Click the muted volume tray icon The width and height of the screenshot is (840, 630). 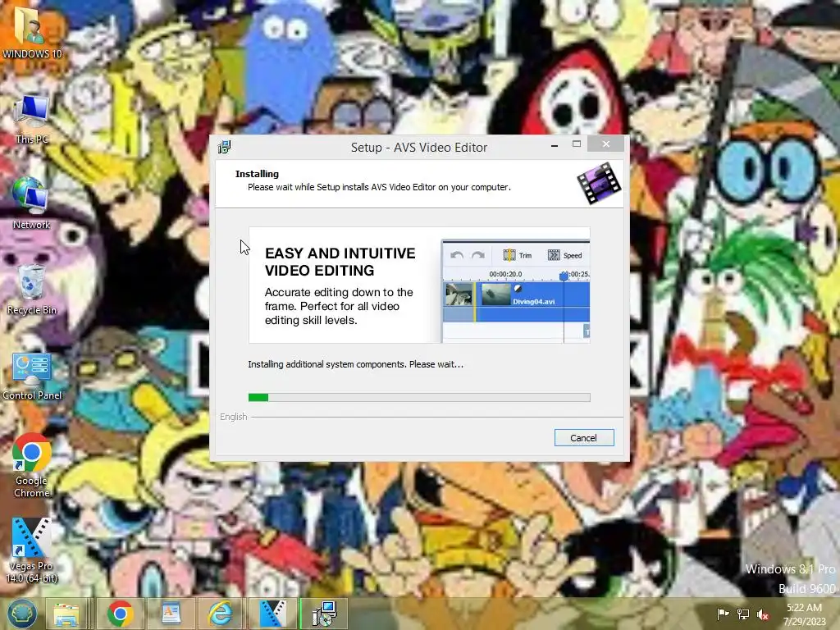click(763, 614)
